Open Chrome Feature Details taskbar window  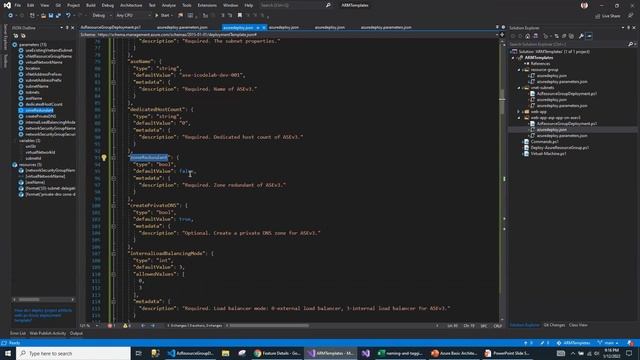coord(277,353)
